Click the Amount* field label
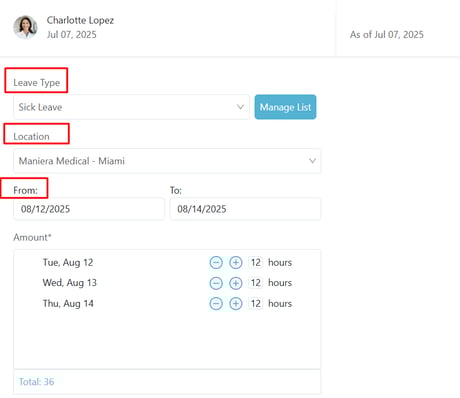 tap(32, 237)
